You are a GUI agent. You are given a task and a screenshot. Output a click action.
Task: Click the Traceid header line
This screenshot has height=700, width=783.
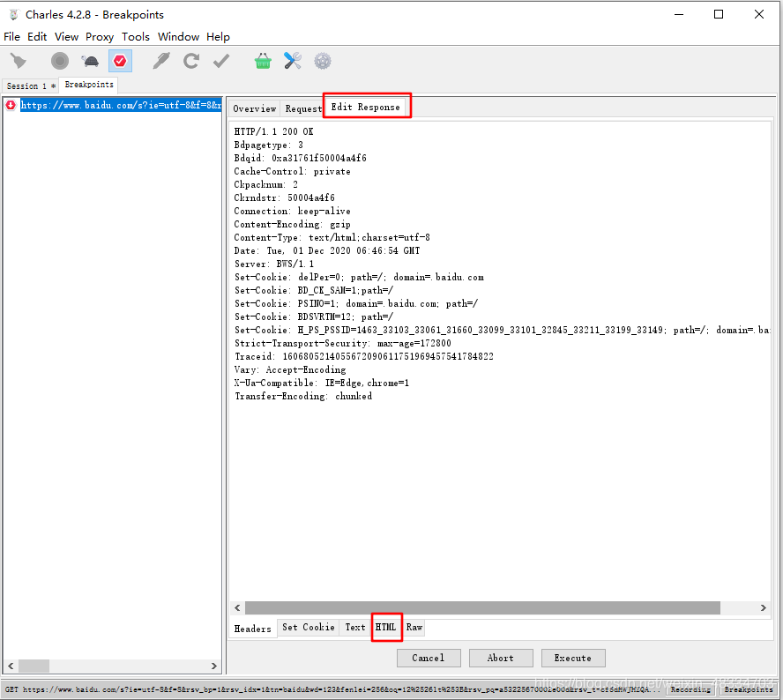364,356
